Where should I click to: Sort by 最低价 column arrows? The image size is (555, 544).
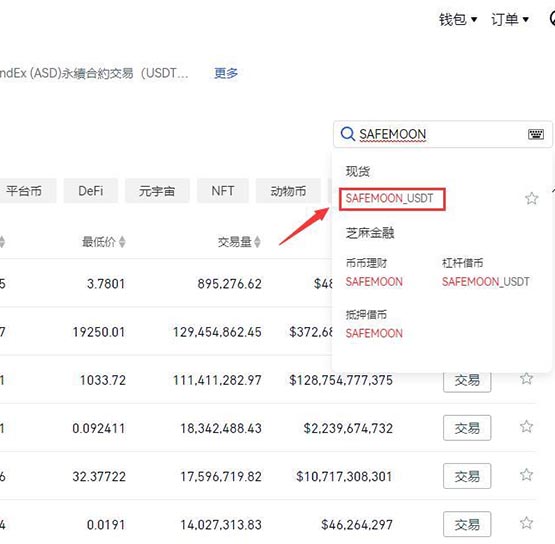122,242
